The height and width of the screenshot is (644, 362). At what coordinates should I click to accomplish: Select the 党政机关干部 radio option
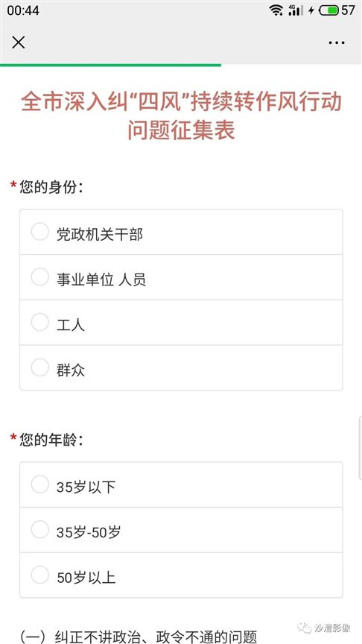point(181,232)
